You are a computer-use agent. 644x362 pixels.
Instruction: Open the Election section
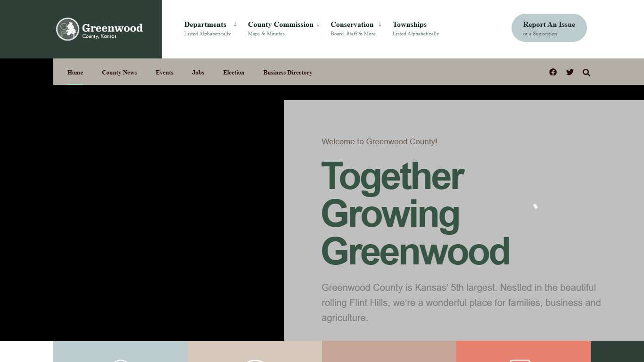pos(234,73)
